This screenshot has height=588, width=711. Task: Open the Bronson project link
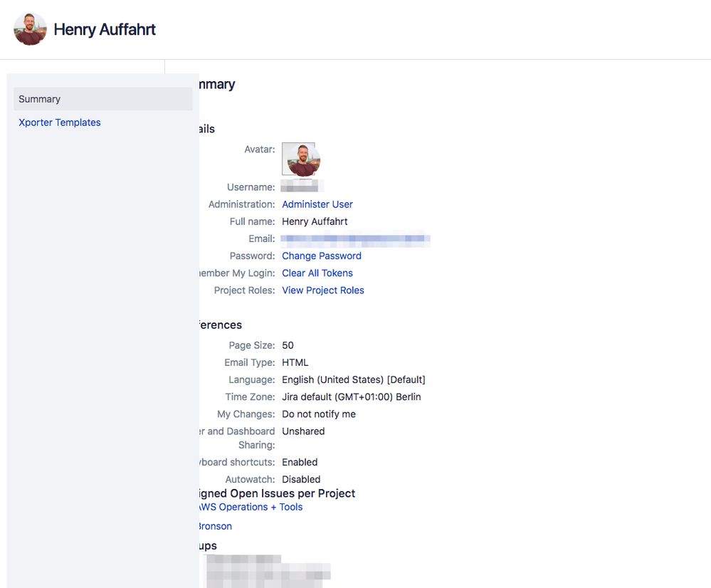(214, 525)
